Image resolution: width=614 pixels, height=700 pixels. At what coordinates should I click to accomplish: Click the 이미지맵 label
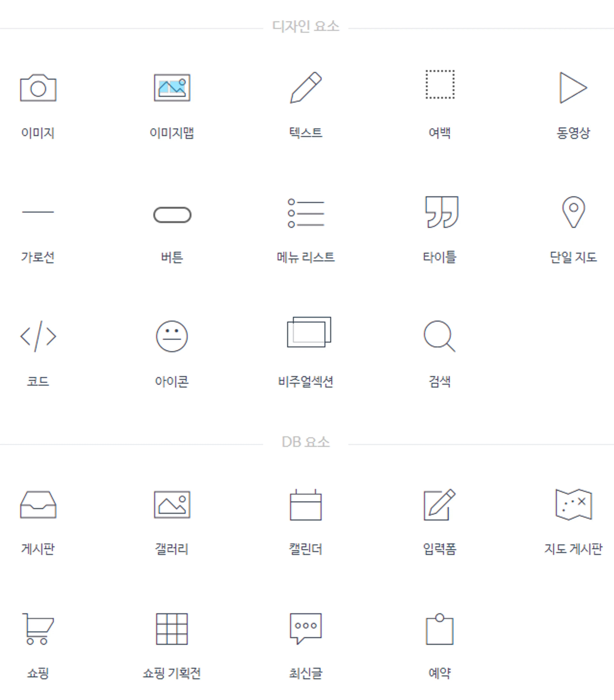pyautogui.click(x=172, y=133)
